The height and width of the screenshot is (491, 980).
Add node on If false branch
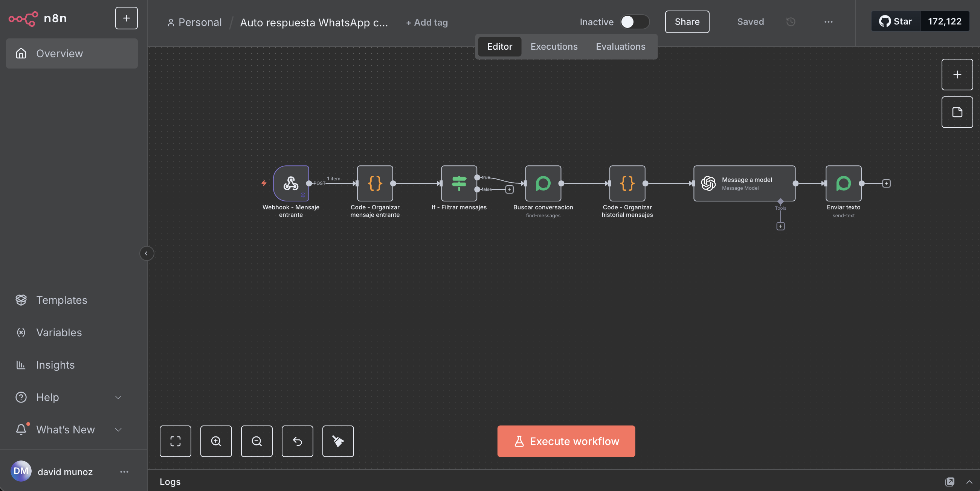509,189
